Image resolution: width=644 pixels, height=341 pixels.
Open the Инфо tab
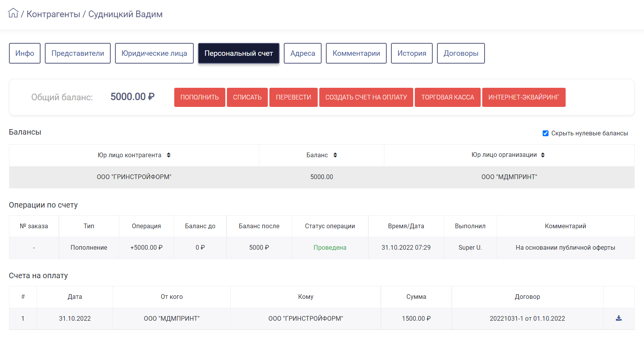click(x=25, y=53)
